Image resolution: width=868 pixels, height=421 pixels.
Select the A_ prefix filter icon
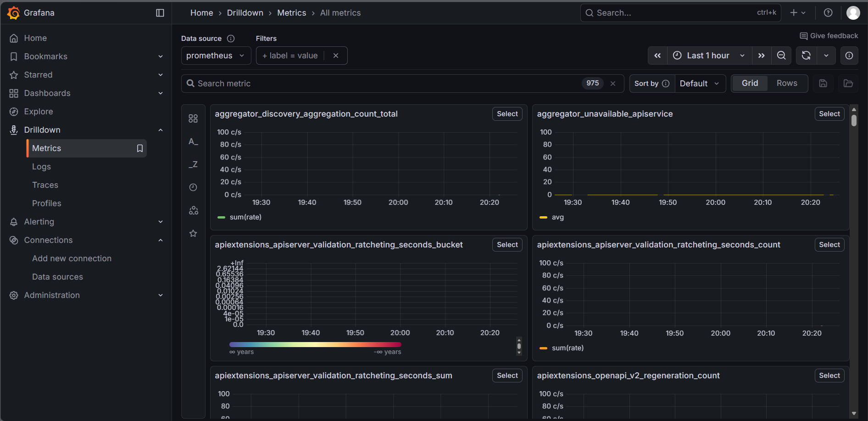click(x=193, y=141)
